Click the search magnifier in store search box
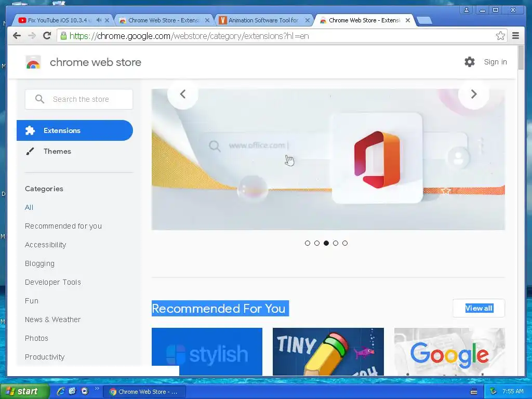Image resolution: width=532 pixels, height=399 pixels. [39, 99]
